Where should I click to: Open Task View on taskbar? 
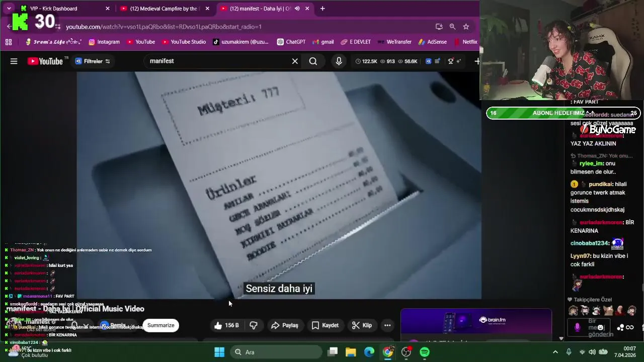coord(333,352)
